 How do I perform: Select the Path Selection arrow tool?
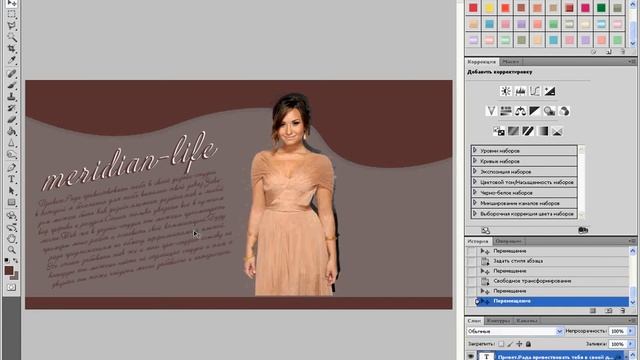pyautogui.click(x=11, y=191)
